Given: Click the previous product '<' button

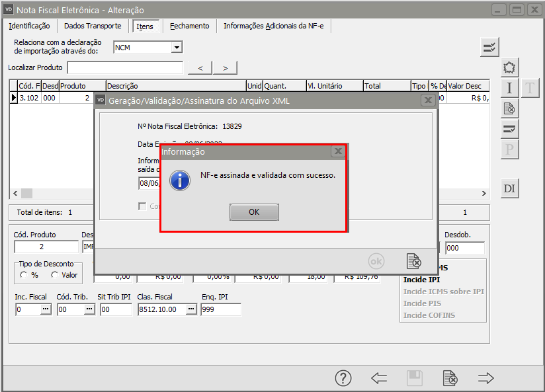Looking at the screenshot, I should [x=200, y=68].
